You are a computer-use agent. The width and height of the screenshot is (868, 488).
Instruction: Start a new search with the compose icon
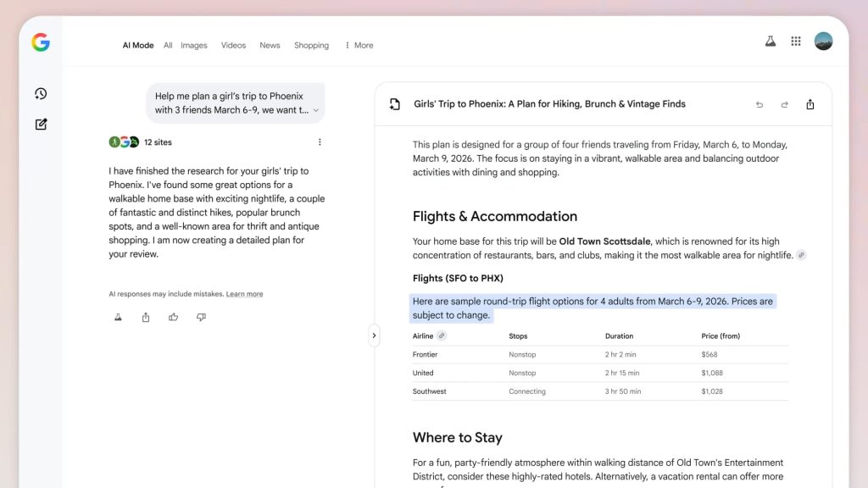click(41, 125)
